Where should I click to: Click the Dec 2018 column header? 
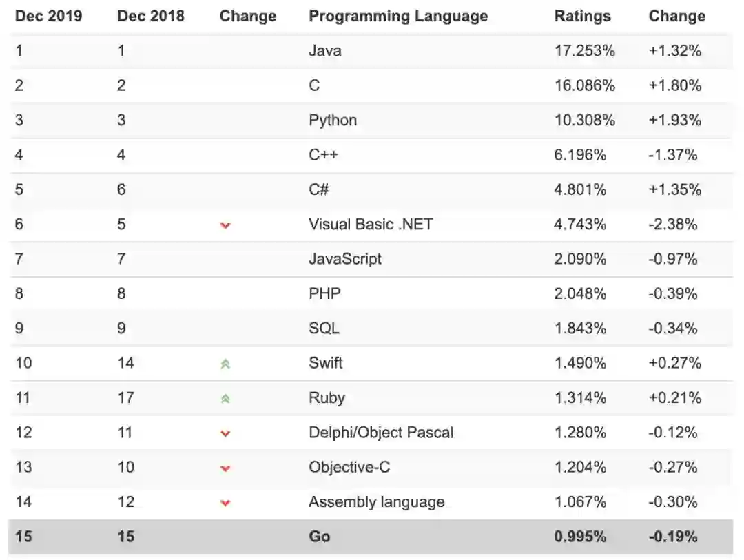click(x=151, y=17)
